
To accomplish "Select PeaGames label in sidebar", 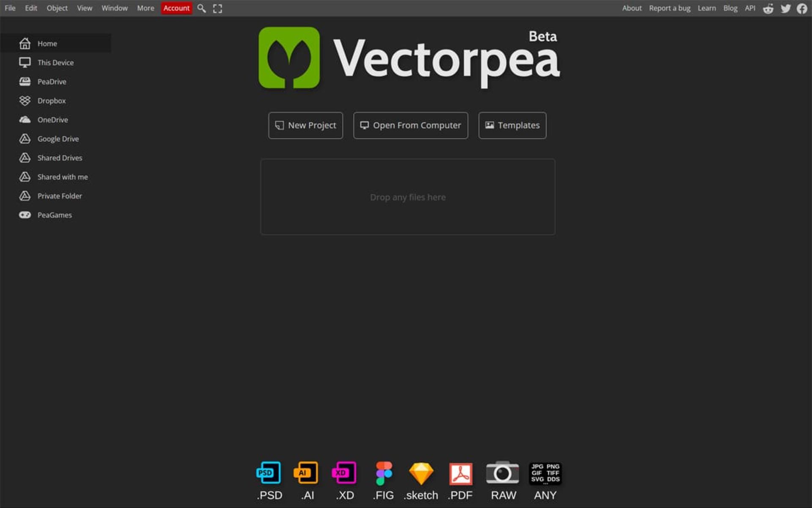I will tap(55, 215).
